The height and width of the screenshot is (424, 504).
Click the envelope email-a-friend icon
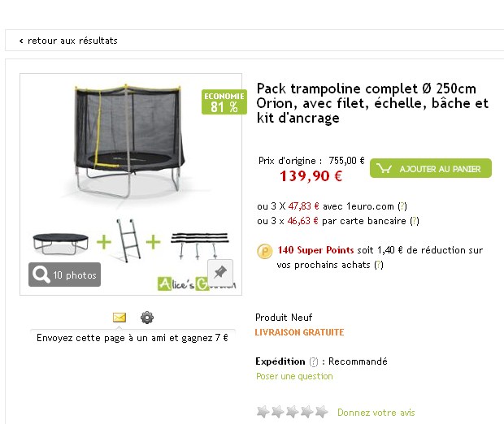pyautogui.click(x=119, y=318)
